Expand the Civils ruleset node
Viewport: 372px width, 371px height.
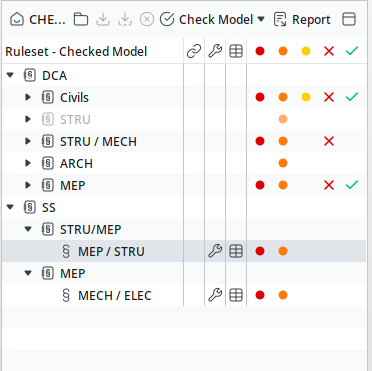[x=28, y=97]
